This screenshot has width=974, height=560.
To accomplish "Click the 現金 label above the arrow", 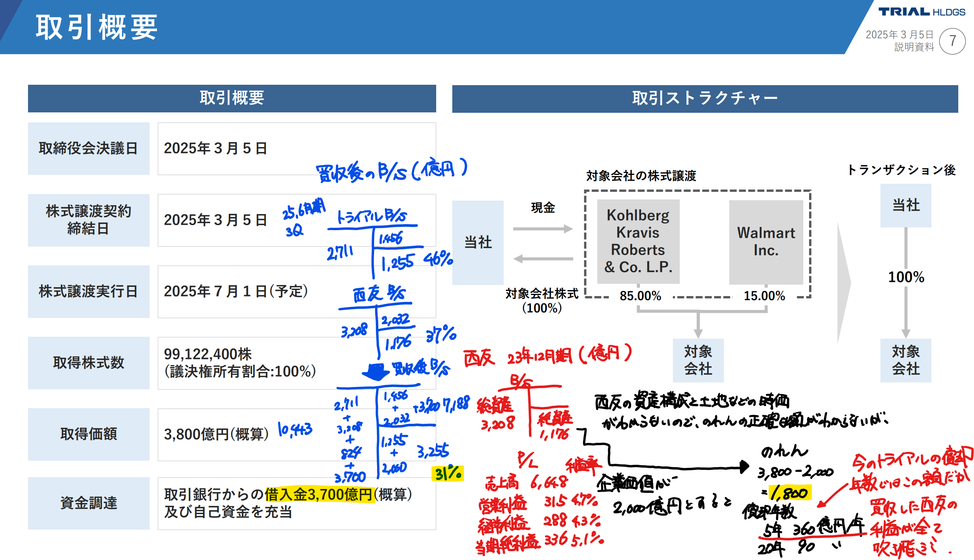I will 543,208.
